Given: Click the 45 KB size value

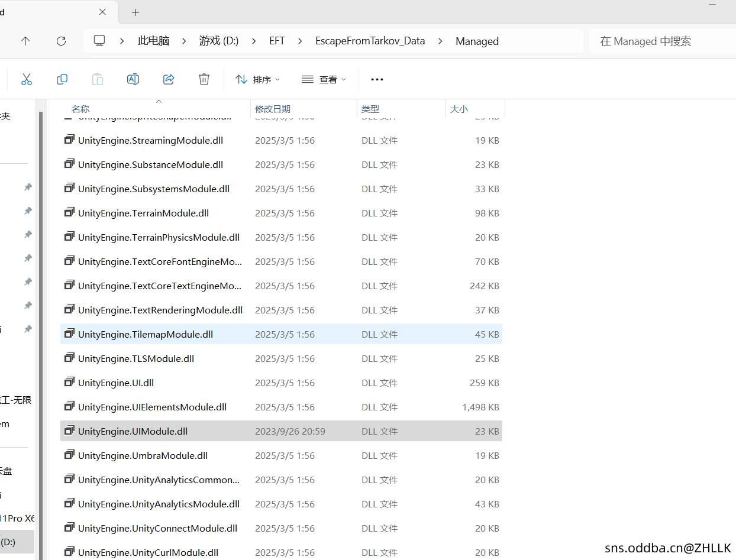Looking at the screenshot, I should (487, 334).
